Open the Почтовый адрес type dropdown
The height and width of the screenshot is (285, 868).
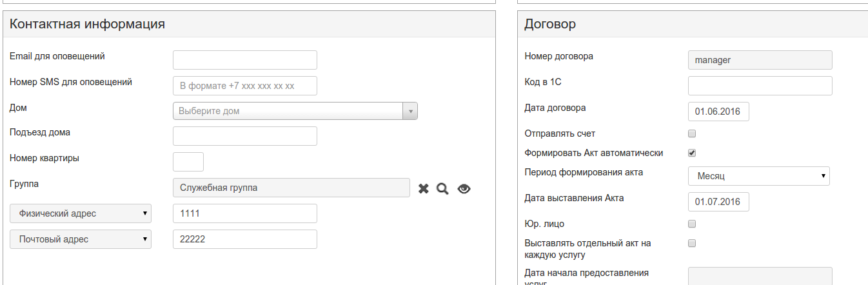[x=81, y=239]
